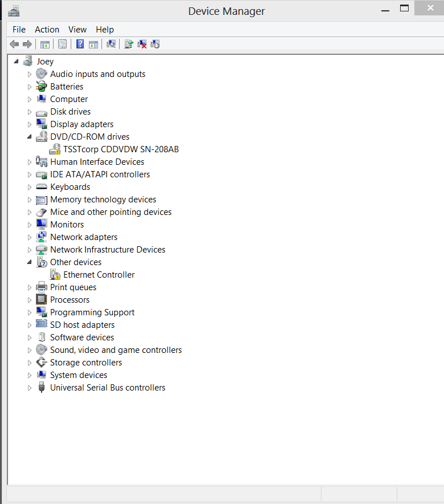
Task: Open the Help menu
Action: click(105, 30)
